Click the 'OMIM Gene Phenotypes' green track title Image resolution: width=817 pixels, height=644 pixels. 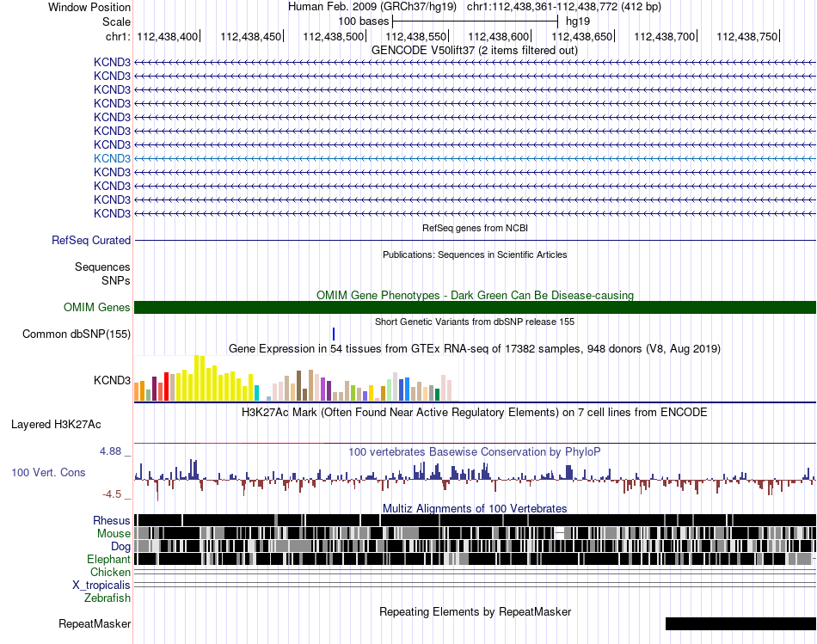[475, 296]
